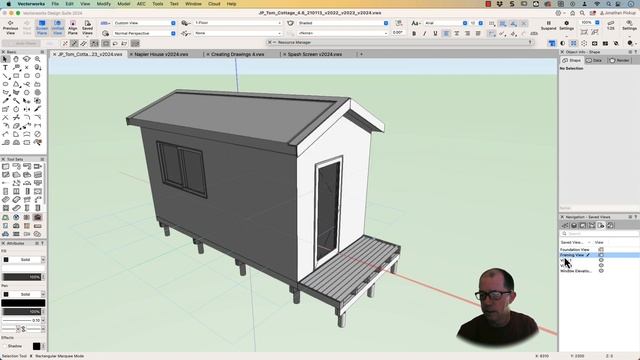Select the Line tool
The image size is (640, 360).
5,76
